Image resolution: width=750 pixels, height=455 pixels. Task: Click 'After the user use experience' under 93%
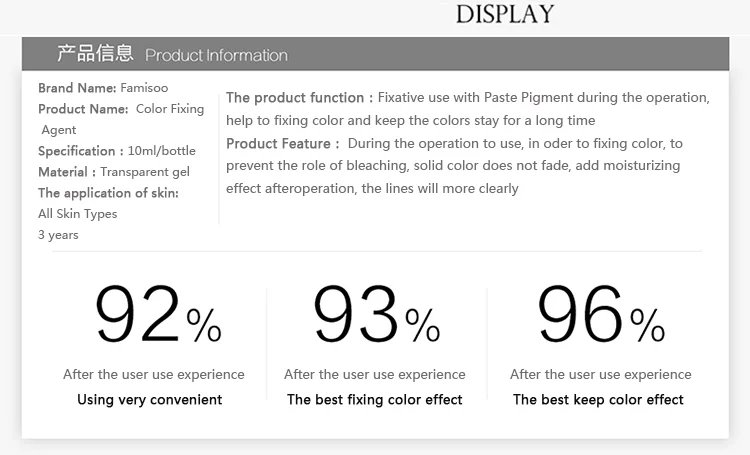375,375
